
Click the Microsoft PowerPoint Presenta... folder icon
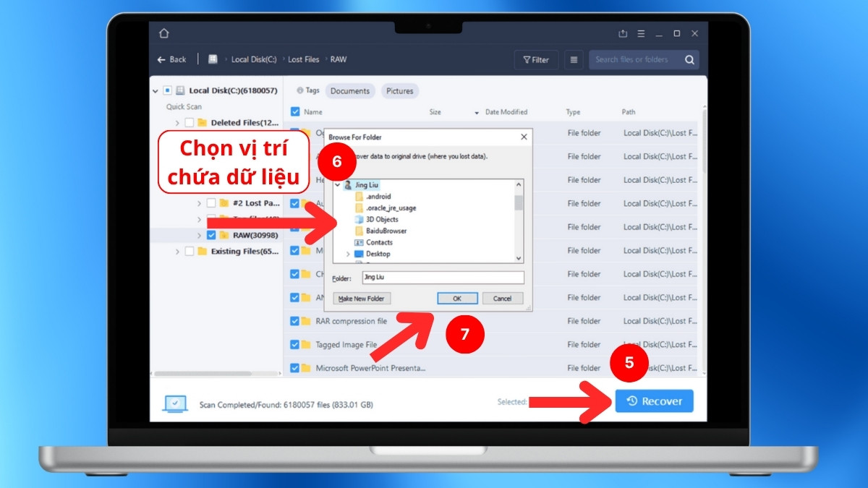[307, 368]
